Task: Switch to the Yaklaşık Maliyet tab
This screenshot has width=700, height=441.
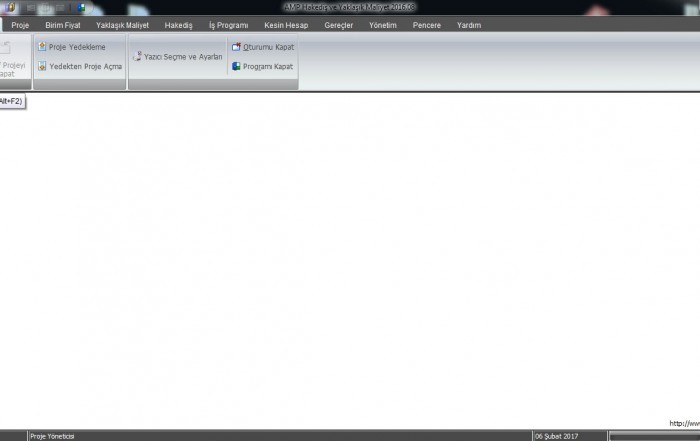Action: click(122, 25)
